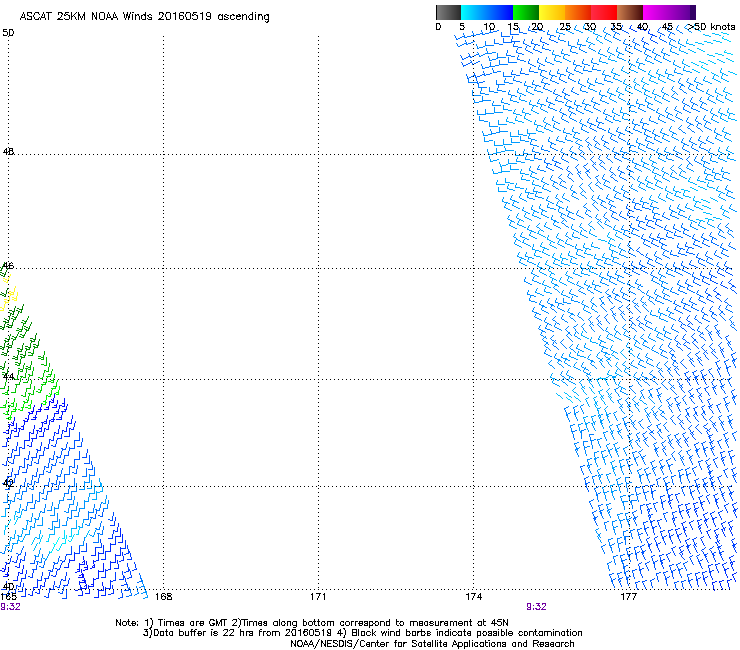Screen dimensions: 740x650
Task: Click the latitude axis label '48'
Action: [8, 152]
